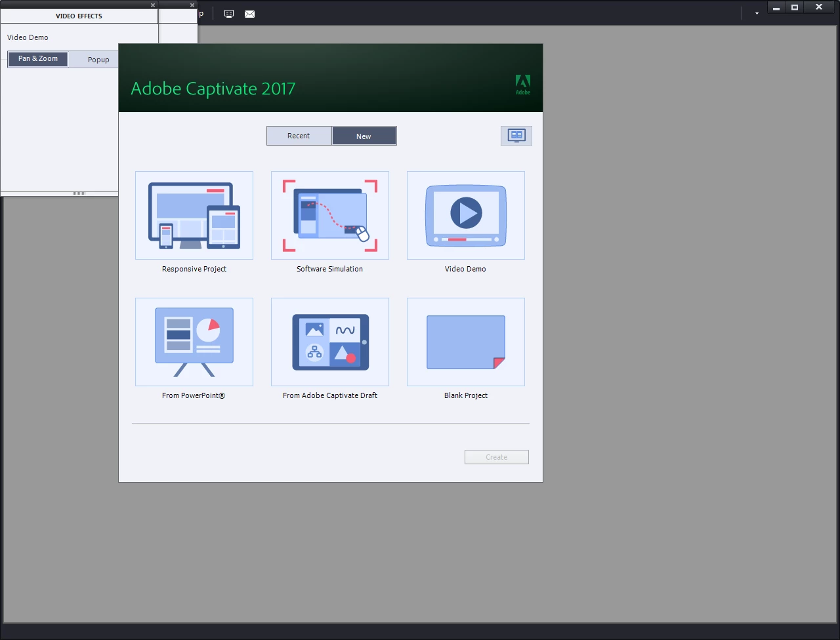Viewport: 840px width, 640px height.
Task: Select the From PowerPoint project icon
Action: coord(194,342)
